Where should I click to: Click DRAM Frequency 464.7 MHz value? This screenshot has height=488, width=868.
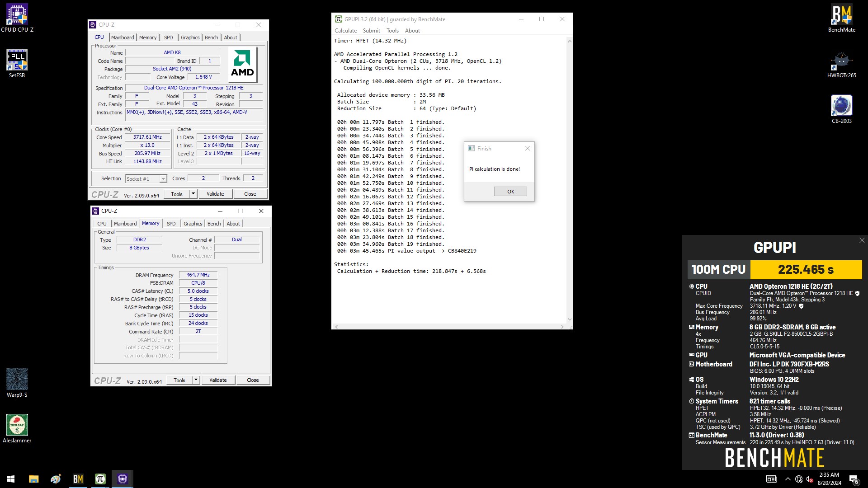pos(198,275)
